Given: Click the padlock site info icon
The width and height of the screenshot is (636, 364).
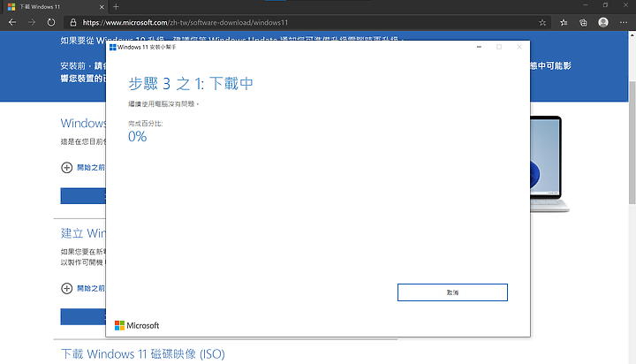Looking at the screenshot, I should (73, 22).
